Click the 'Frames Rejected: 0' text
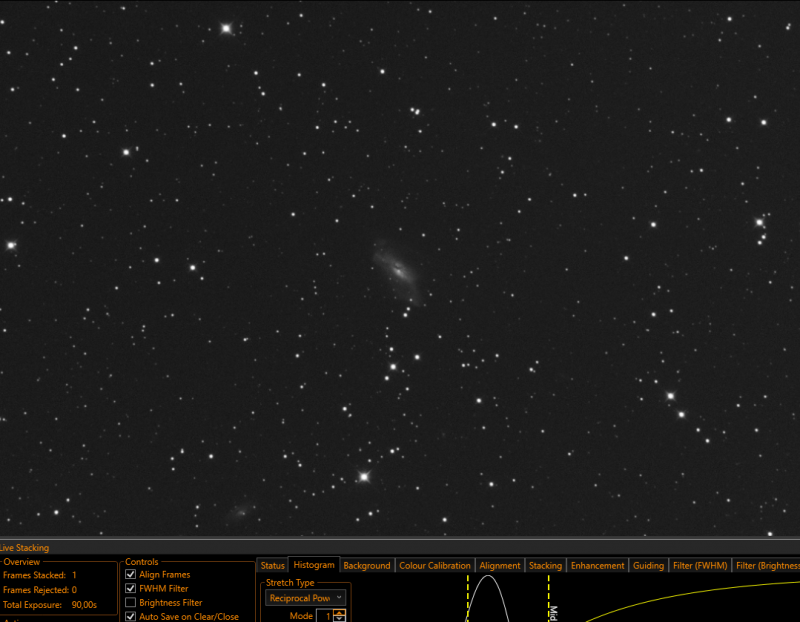 (40, 590)
